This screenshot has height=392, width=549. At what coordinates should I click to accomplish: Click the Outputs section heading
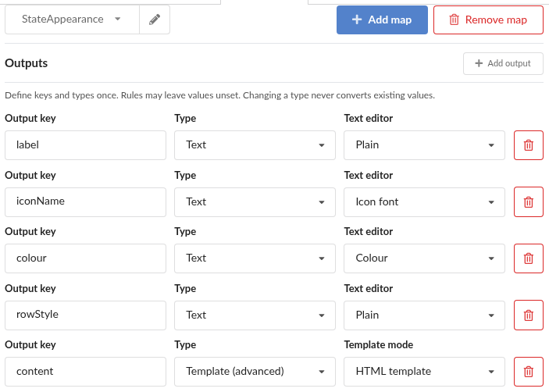[x=27, y=63]
